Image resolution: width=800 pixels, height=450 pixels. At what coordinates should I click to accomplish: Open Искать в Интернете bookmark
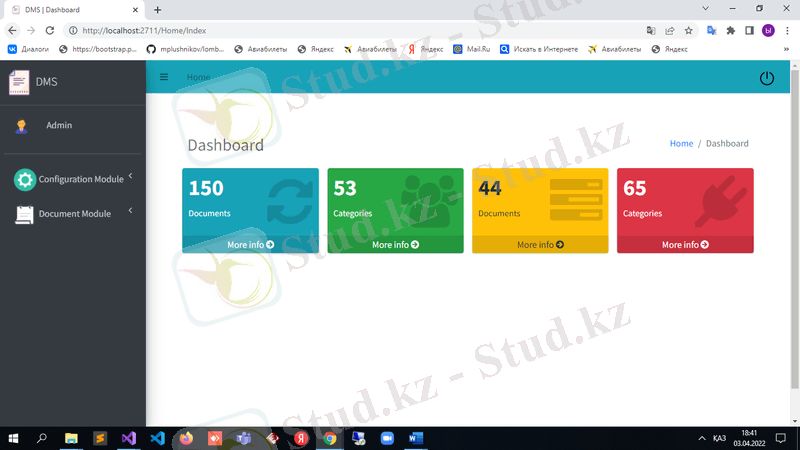539,49
